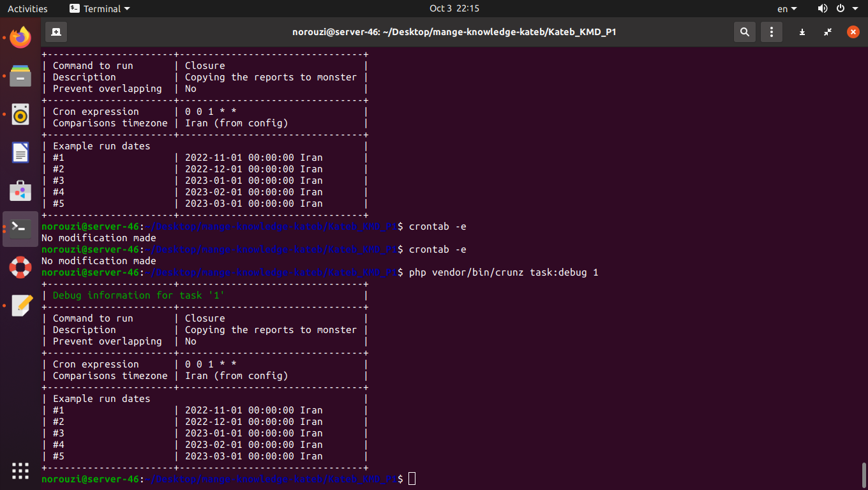Screen dimensions: 868x490
Task: Click the green 'Debug information for task '1'' line
Action: 139,295
